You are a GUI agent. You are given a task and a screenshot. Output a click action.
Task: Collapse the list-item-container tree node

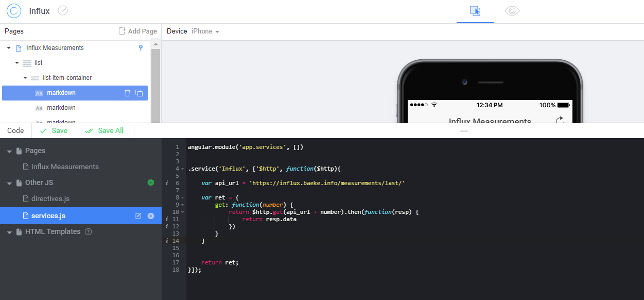(x=25, y=78)
